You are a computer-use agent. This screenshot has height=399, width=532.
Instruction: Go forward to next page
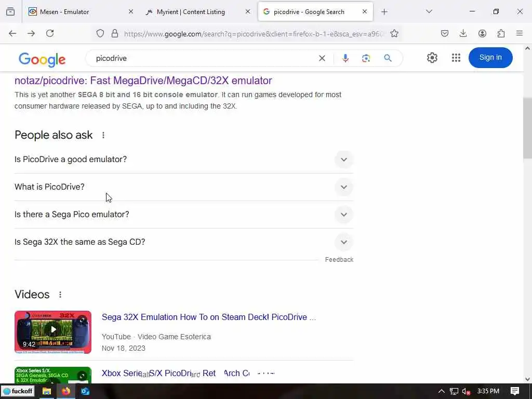(x=31, y=33)
